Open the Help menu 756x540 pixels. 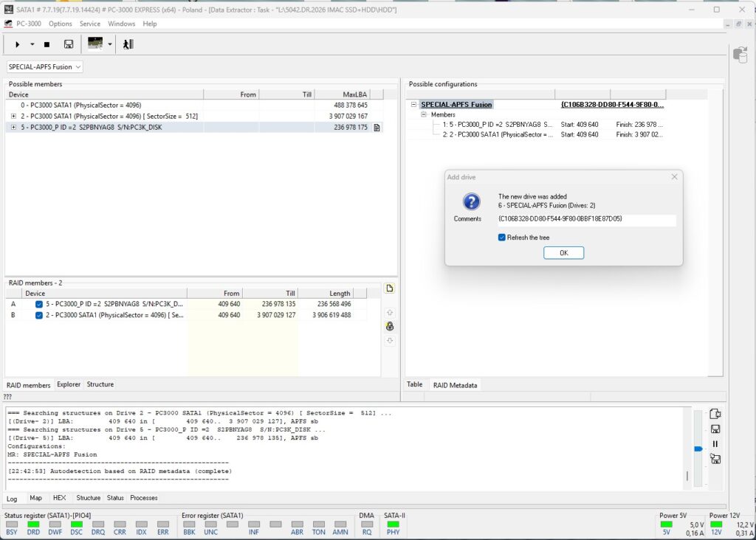pyautogui.click(x=149, y=24)
